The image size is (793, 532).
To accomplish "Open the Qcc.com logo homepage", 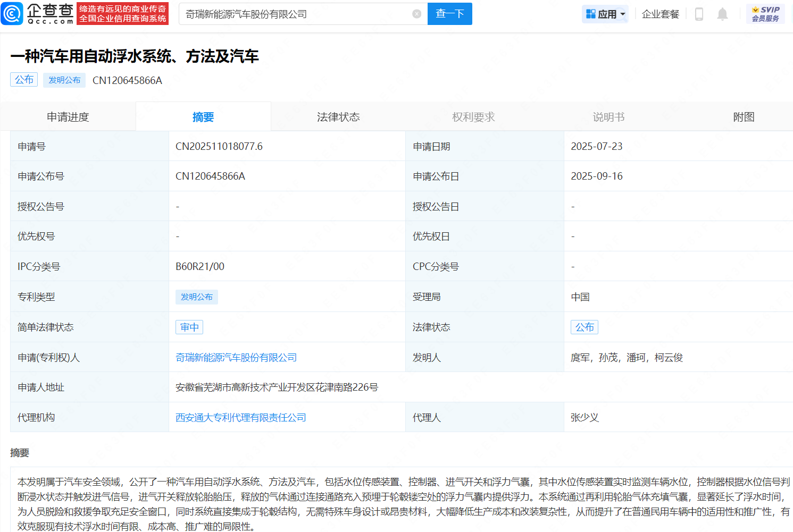I will pyautogui.click(x=38, y=14).
